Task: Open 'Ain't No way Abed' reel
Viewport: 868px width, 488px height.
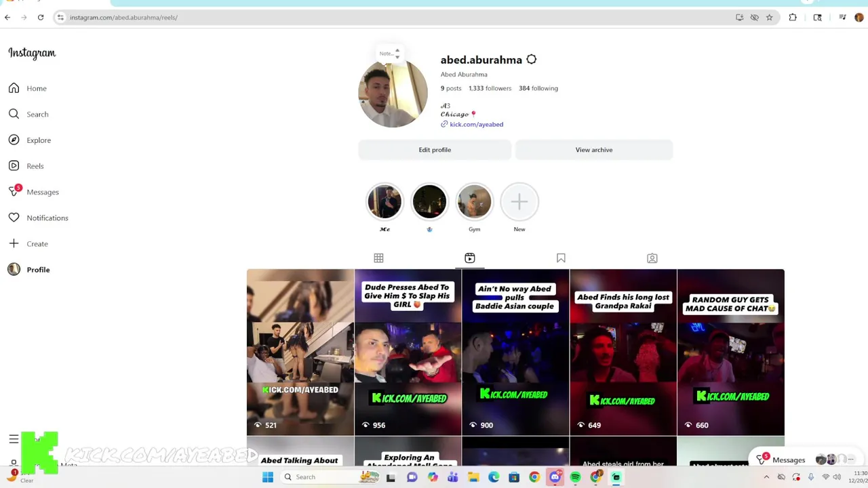Action: [515, 352]
